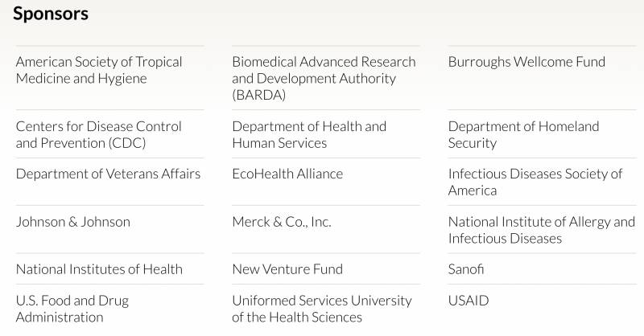Screen dimensions: 644x336
Task: Click the Sanofi sponsor entry
Action: click(x=466, y=269)
